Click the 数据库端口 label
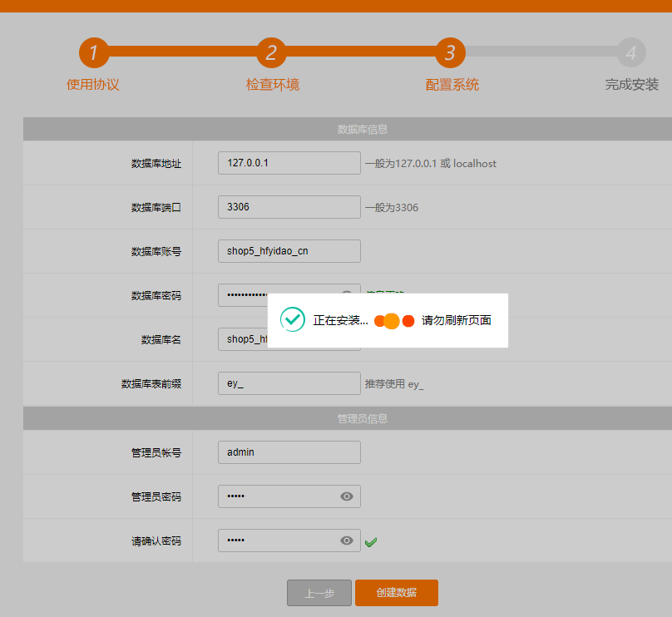This screenshot has height=617, width=672. coord(156,208)
